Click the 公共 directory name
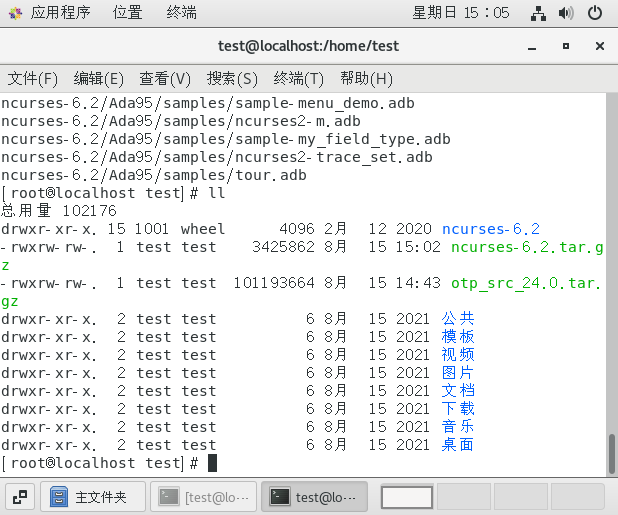The image size is (618, 515). coord(458,318)
